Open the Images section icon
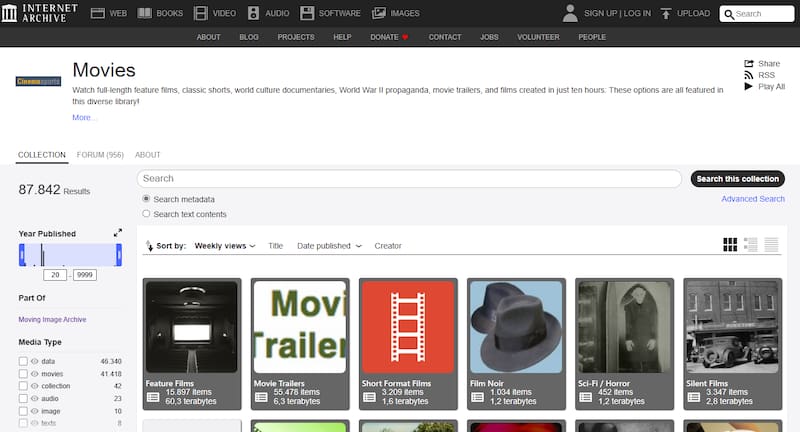Screen dimensions: 800x432 379,13
